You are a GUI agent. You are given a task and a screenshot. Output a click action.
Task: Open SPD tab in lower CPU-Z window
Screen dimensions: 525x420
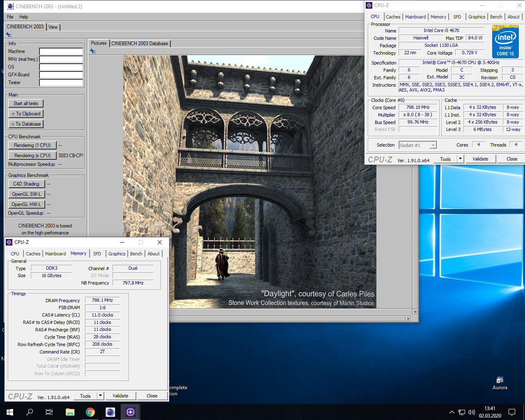97,254
